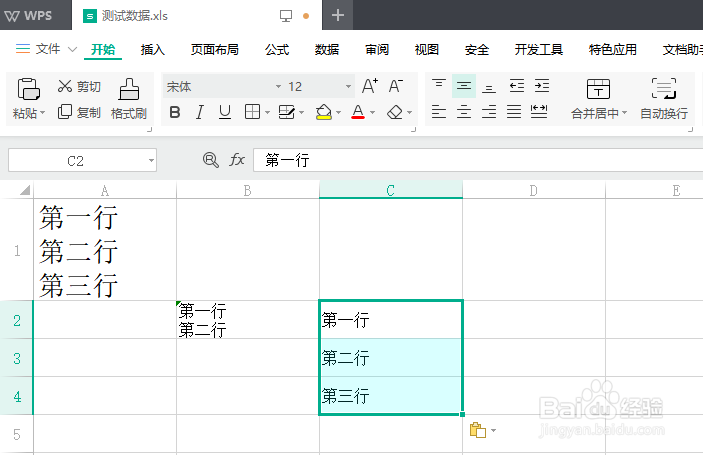Screen dimensions: 703x455
Task: Switch to the 页面布局 tab
Action: pos(214,49)
